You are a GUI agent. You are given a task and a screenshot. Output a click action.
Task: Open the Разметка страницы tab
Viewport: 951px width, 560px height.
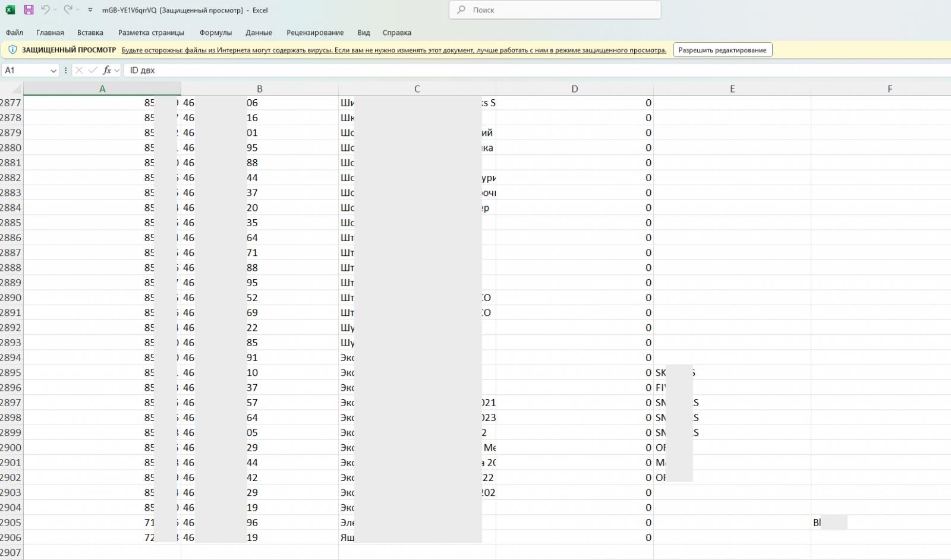pos(151,33)
